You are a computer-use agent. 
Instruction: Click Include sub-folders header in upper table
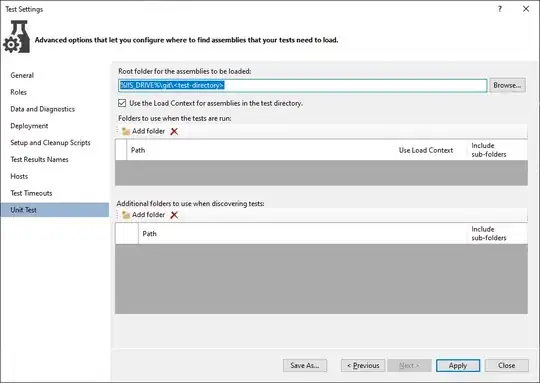click(489, 150)
